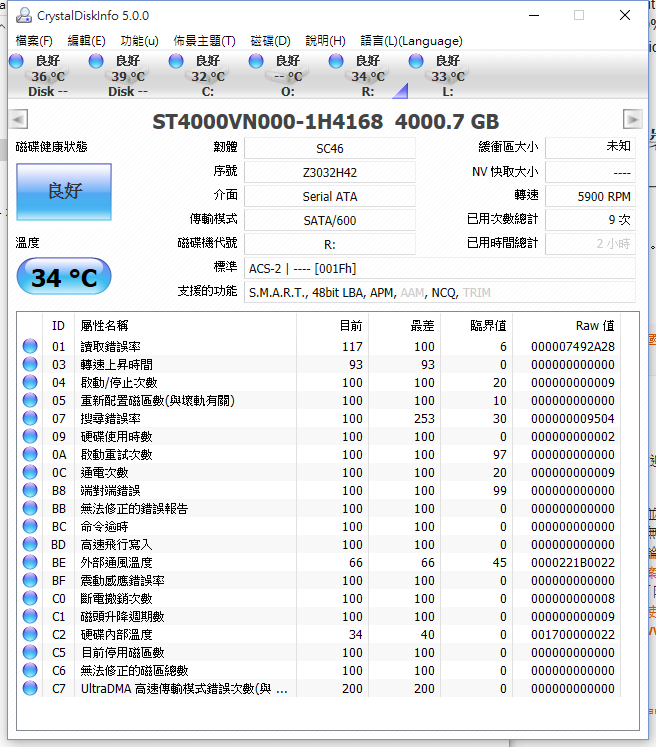Click status orb for BF 震動感應錯誤率
This screenshot has height=747, width=656.
coord(30,581)
